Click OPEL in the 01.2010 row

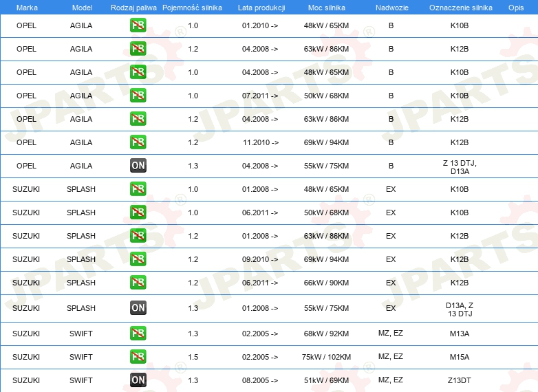tap(26, 25)
